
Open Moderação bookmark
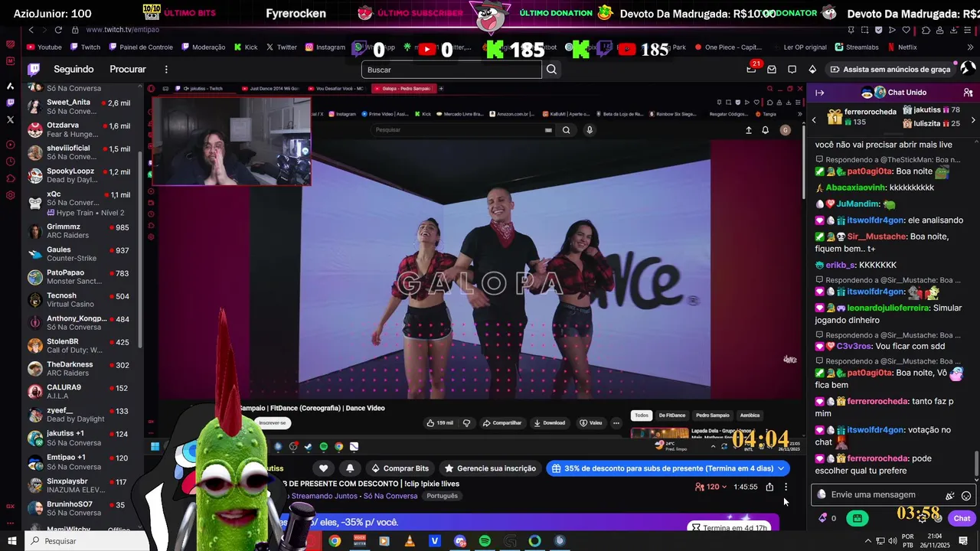pos(203,47)
